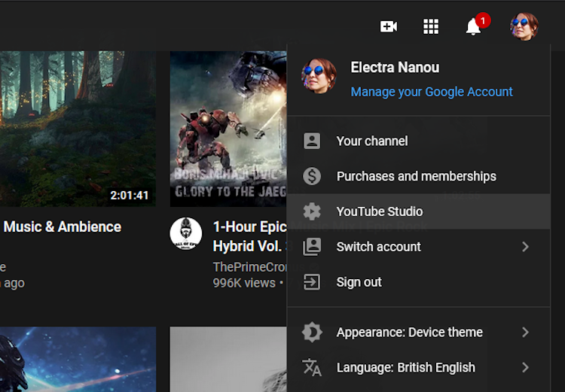Open Manage your Google Account link
Image resolution: width=565 pixels, height=392 pixels.
click(432, 92)
